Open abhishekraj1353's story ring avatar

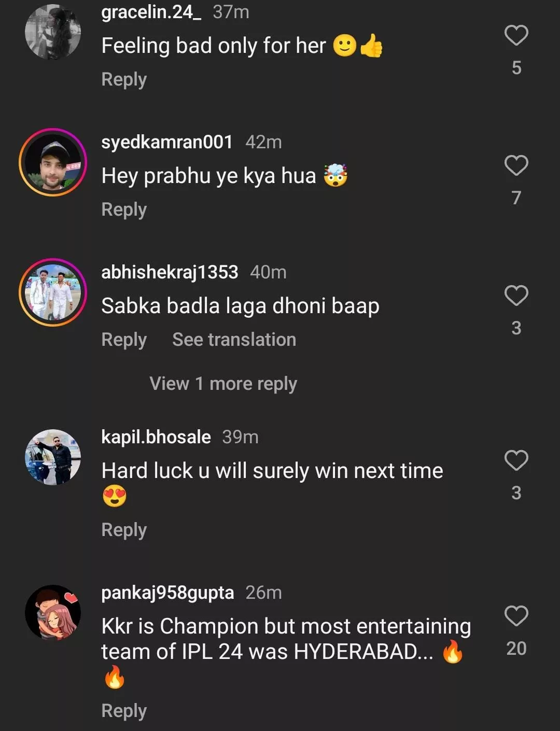(53, 292)
